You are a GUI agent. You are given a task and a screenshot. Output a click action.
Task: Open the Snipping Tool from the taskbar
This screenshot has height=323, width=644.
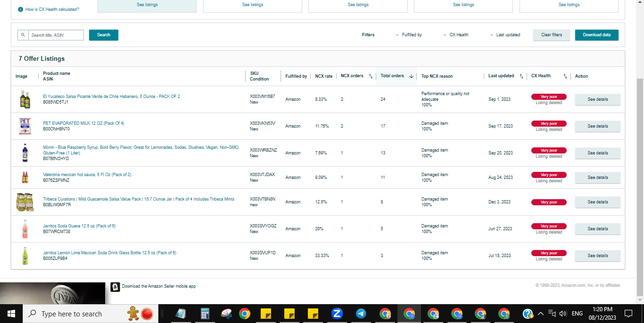click(227, 314)
